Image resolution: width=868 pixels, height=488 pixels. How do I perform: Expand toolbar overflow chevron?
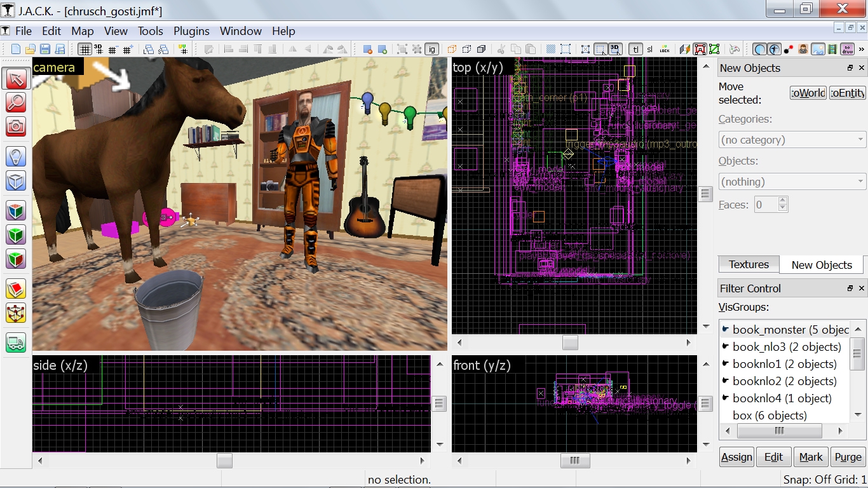[861, 49]
